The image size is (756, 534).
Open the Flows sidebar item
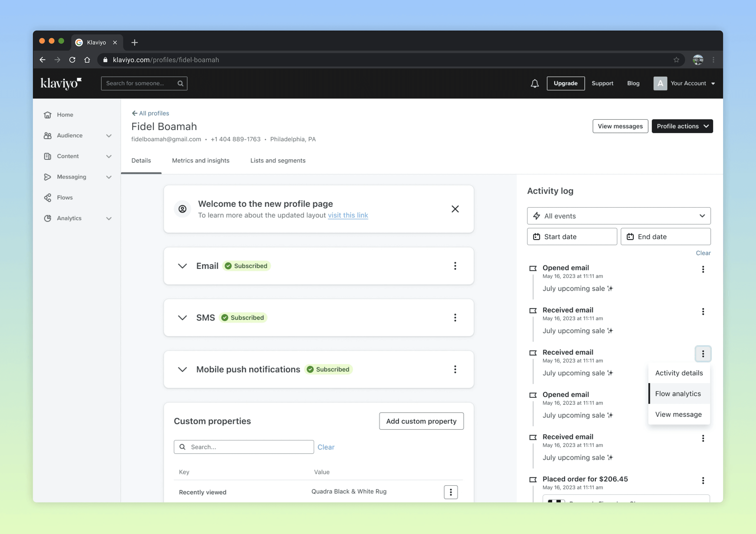pyautogui.click(x=65, y=197)
